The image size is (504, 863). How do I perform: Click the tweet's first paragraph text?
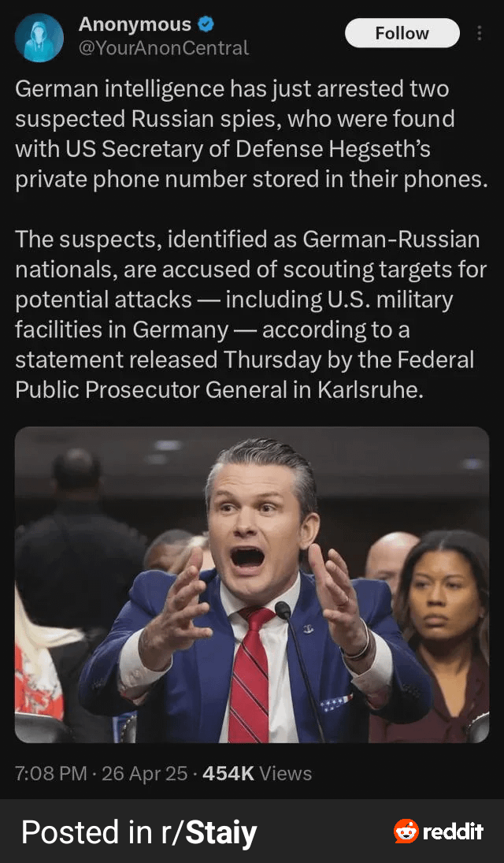[x=251, y=134]
